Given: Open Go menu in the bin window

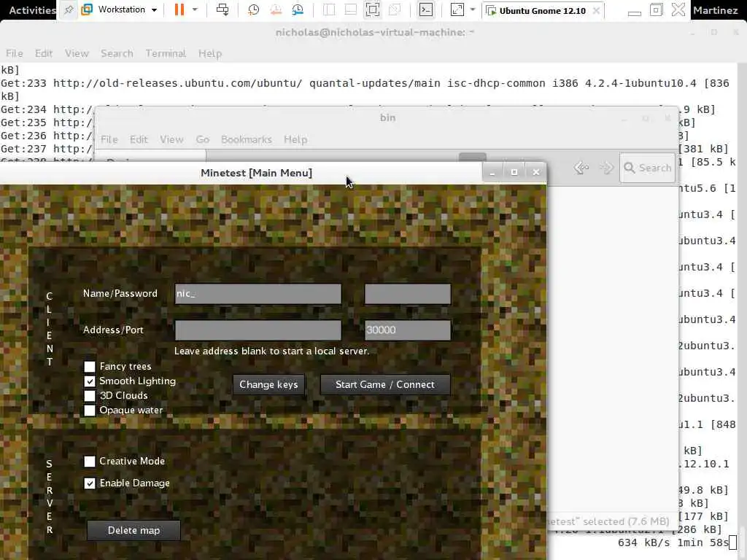Looking at the screenshot, I should [x=203, y=139].
